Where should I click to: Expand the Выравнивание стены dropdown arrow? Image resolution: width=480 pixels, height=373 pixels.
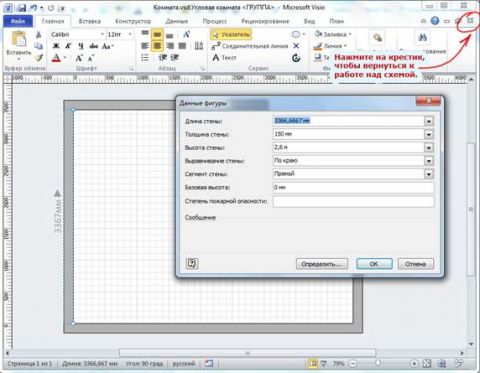tap(429, 161)
